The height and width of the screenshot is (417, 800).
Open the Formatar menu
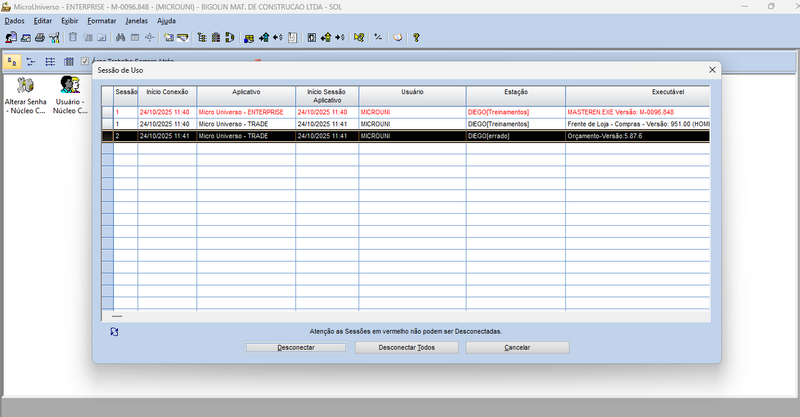coord(101,21)
